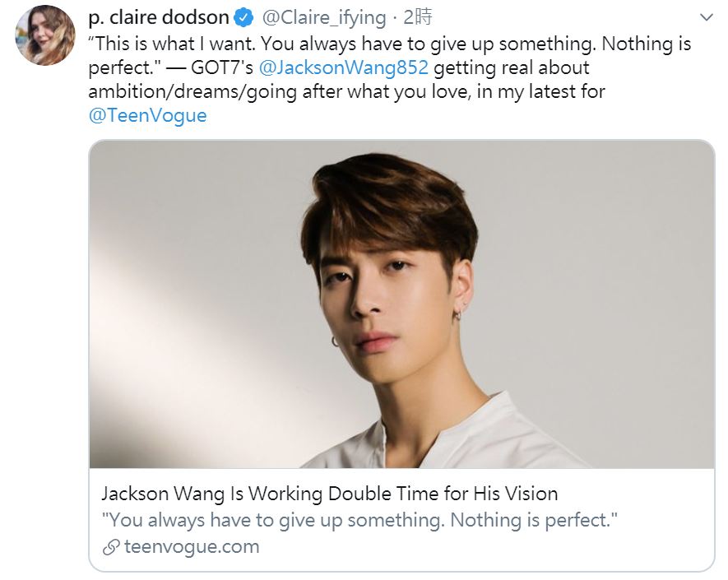The height and width of the screenshot is (580, 728).
Task: Open the teenvogue.com domain link
Action: 192,547
